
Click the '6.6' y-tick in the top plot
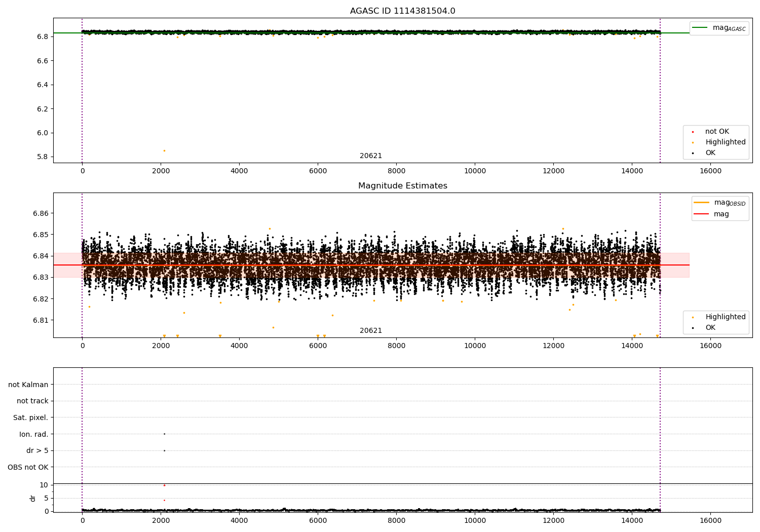pos(43,61)
